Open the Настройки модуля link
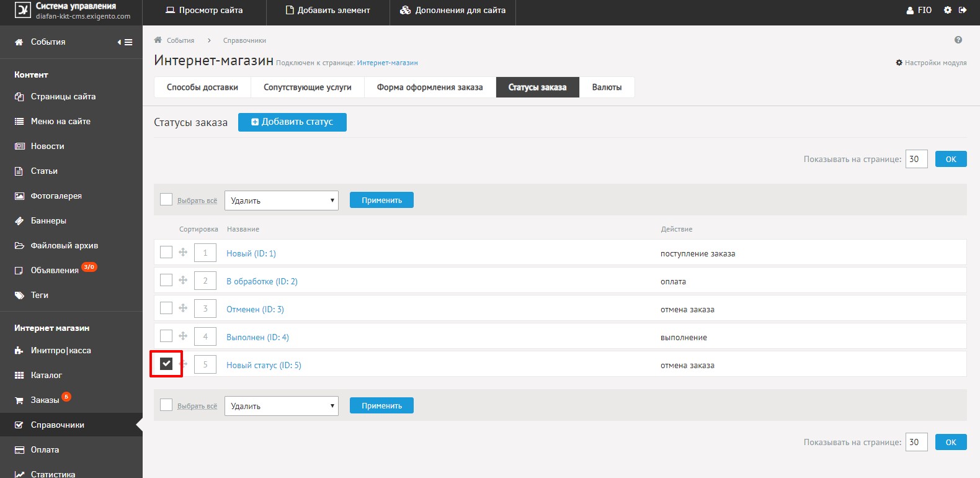 tap(931, 63)
